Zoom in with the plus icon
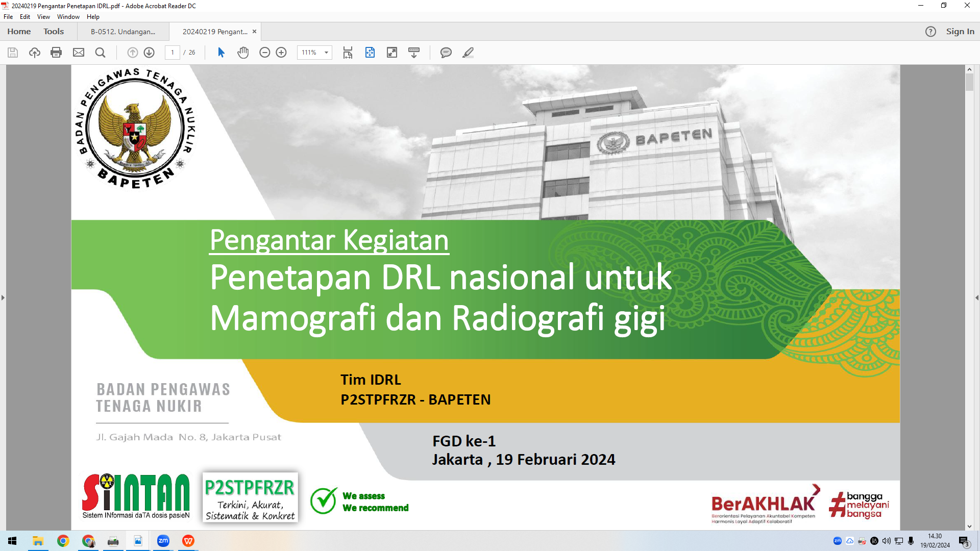Image resolution: width=980 pixels, height=551 pixels. pyautogui.click(x=281, y=53)
